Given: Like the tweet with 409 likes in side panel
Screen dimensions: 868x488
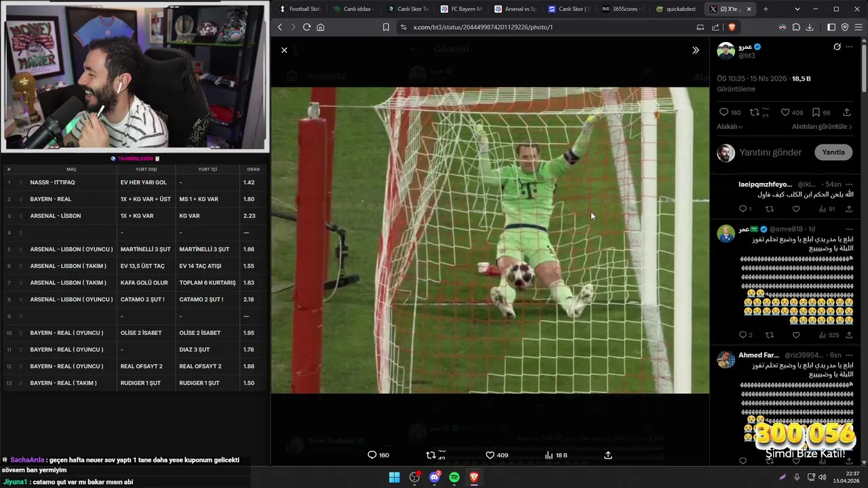Looking at the screenshot, I should coord(785,113).
